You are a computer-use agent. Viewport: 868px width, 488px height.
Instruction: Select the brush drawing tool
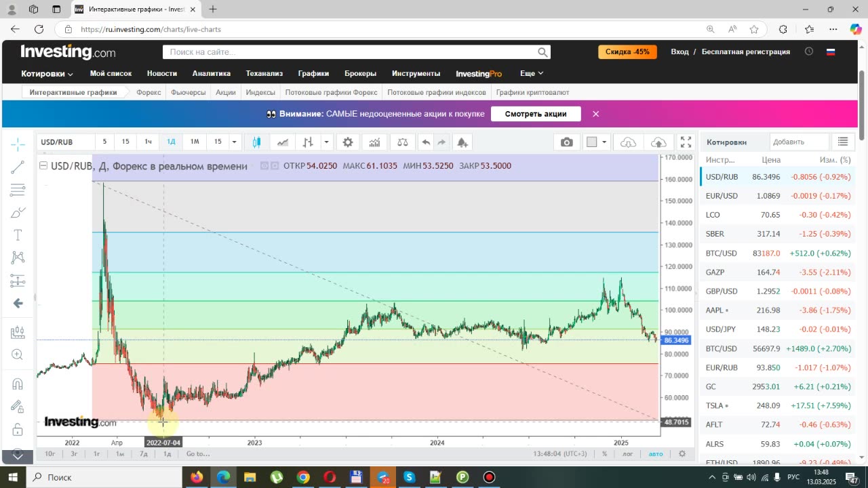click(18, 212)
